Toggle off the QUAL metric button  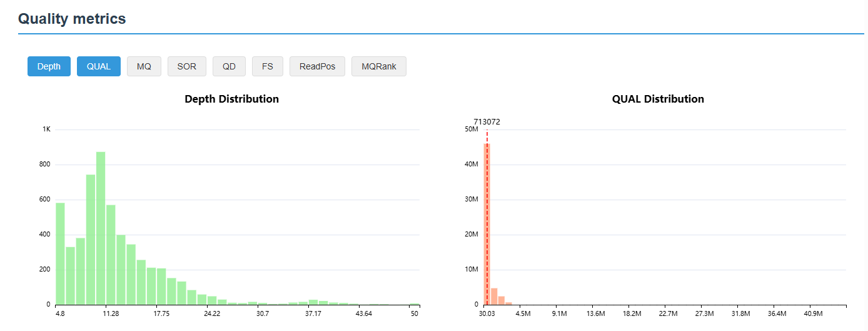point(99,66)
